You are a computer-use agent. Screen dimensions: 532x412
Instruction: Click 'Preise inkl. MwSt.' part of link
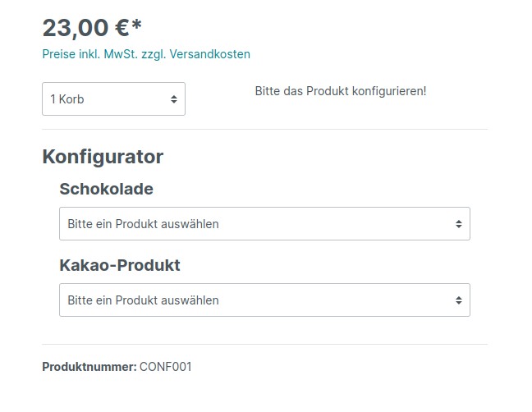click(90, 54)
